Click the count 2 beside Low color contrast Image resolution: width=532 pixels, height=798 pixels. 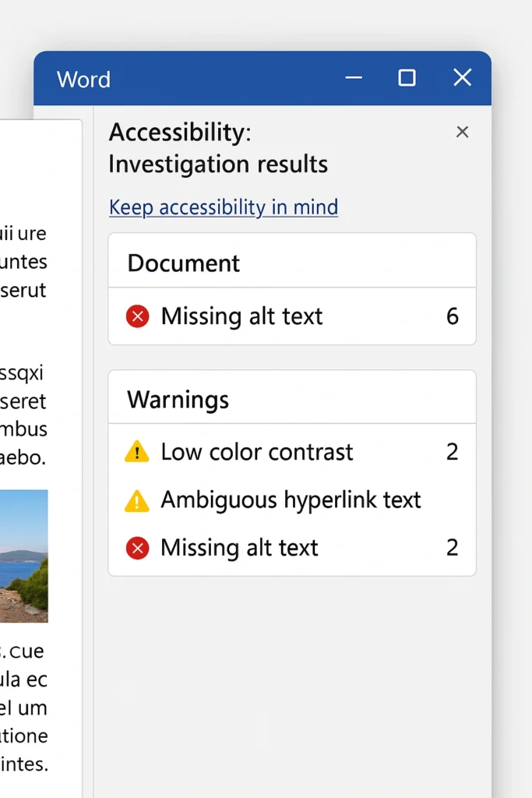[452, 452]
